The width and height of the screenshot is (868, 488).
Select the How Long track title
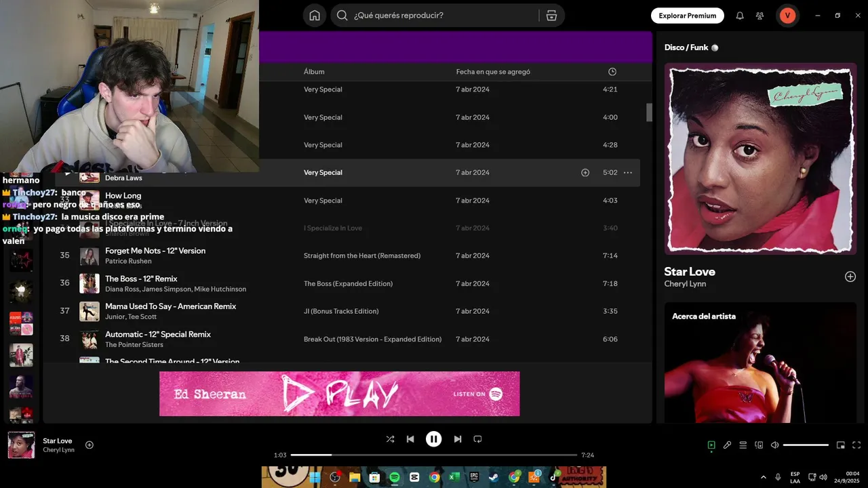pos(123,196)
